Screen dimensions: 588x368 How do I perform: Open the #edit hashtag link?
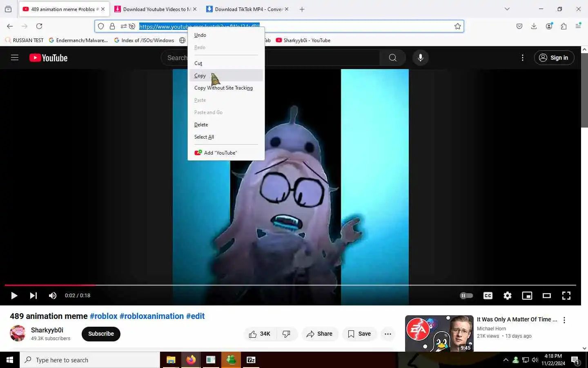pyautogui.click(x=195, y=316)
